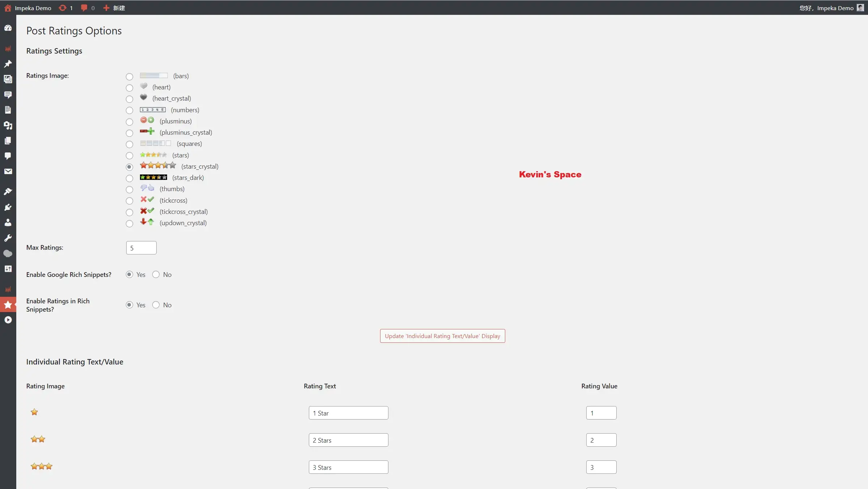Viewport: 868px width, 489px height.
Task: Click the collapse menu play icon
Action: click(8, 320)
